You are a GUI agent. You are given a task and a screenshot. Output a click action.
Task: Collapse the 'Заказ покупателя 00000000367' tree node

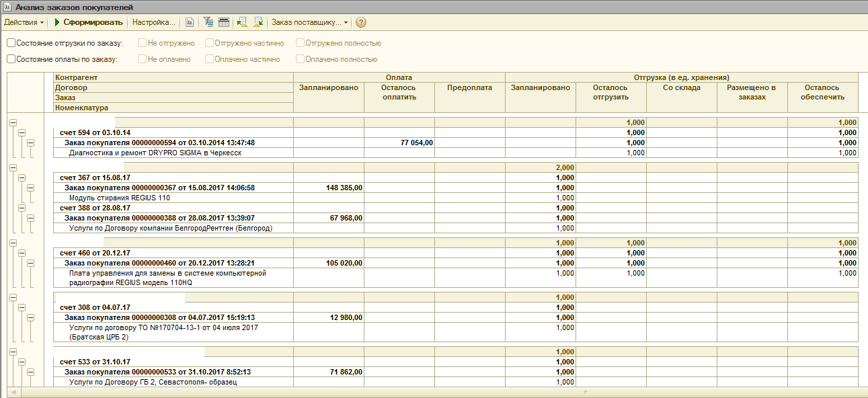point(30,188)
